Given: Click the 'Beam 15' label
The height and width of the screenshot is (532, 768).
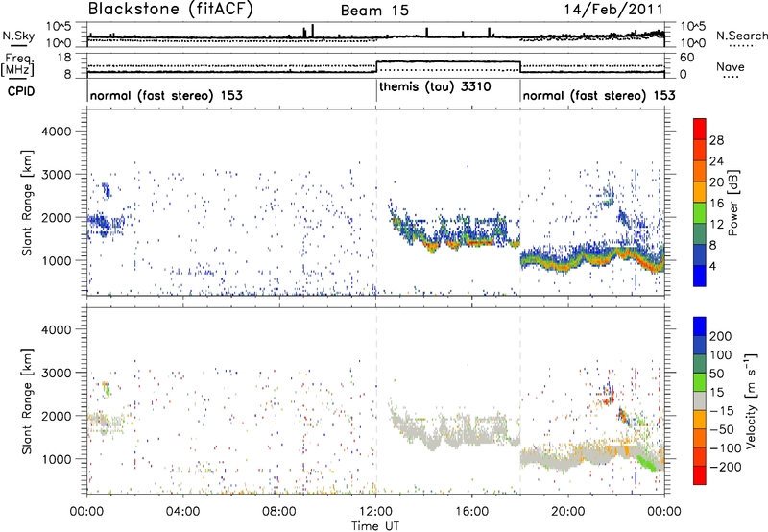Looking at the screenshot, I should (374, 11).
